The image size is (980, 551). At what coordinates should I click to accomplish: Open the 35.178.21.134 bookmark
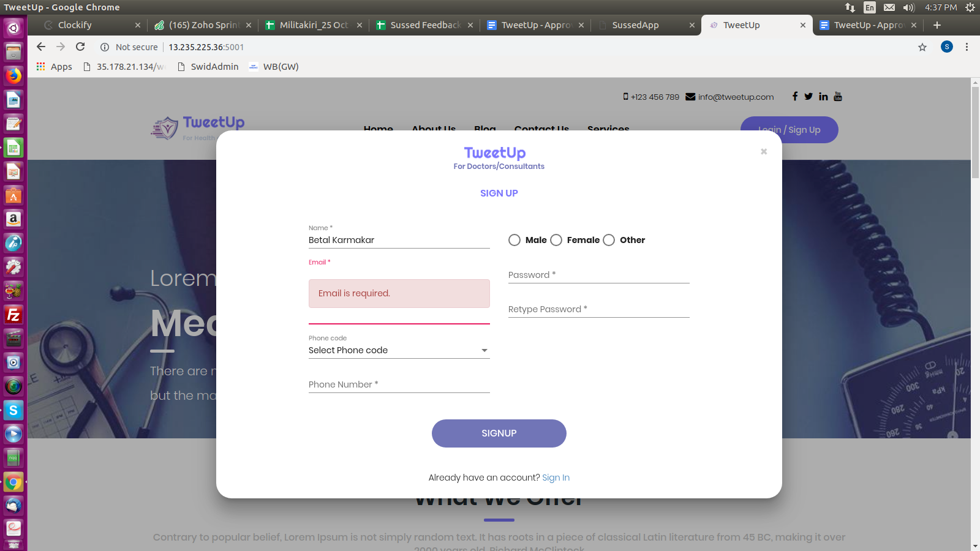(x=124, y=67)
